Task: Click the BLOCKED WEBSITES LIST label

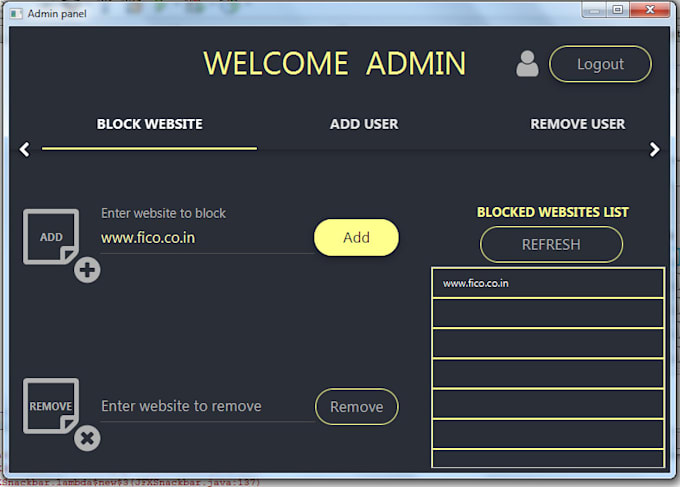Action: click(553, 212)
